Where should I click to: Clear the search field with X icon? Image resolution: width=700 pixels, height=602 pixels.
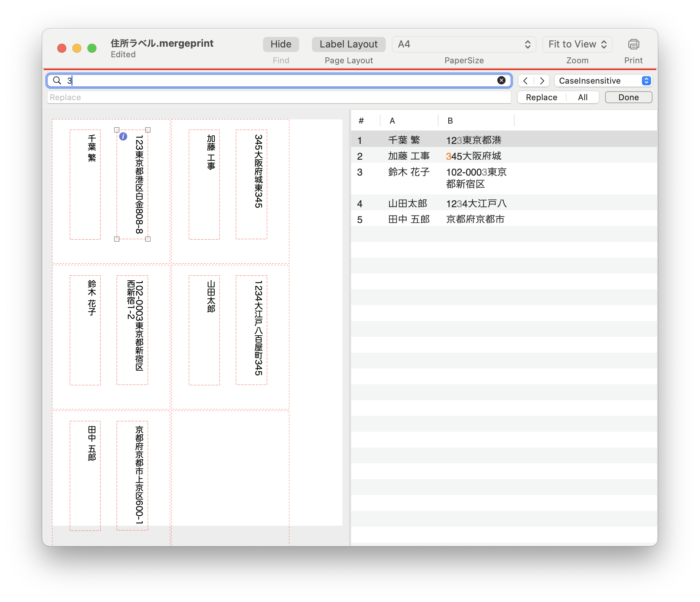(501, 80)
